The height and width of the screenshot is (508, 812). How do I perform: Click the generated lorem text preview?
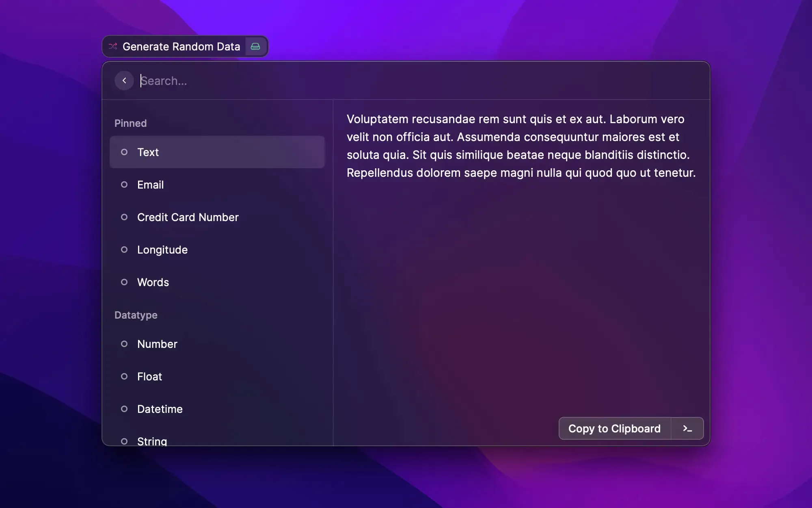(521, 145)
